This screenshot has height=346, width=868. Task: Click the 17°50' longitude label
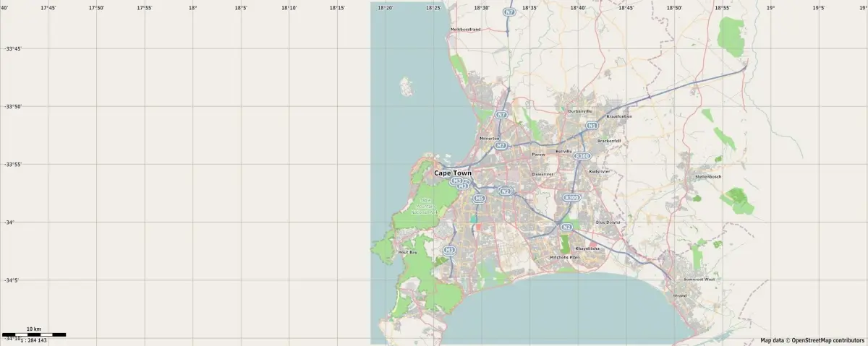96,7
